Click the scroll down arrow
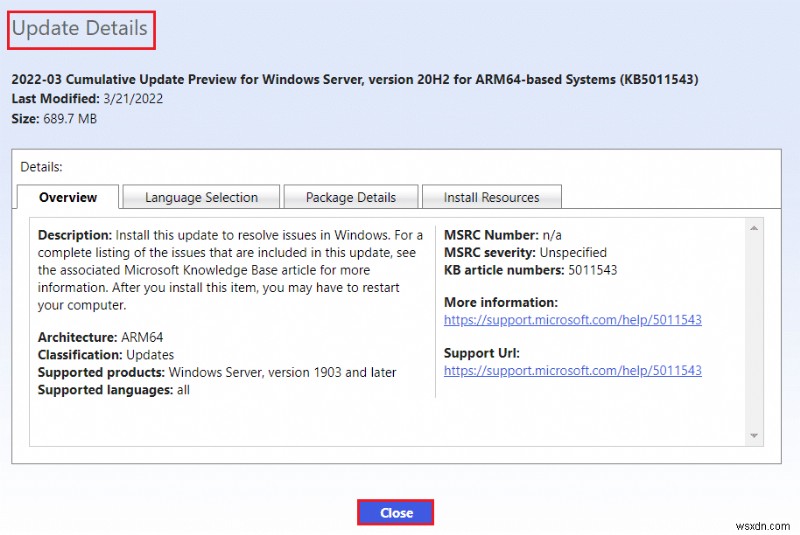 755,435
